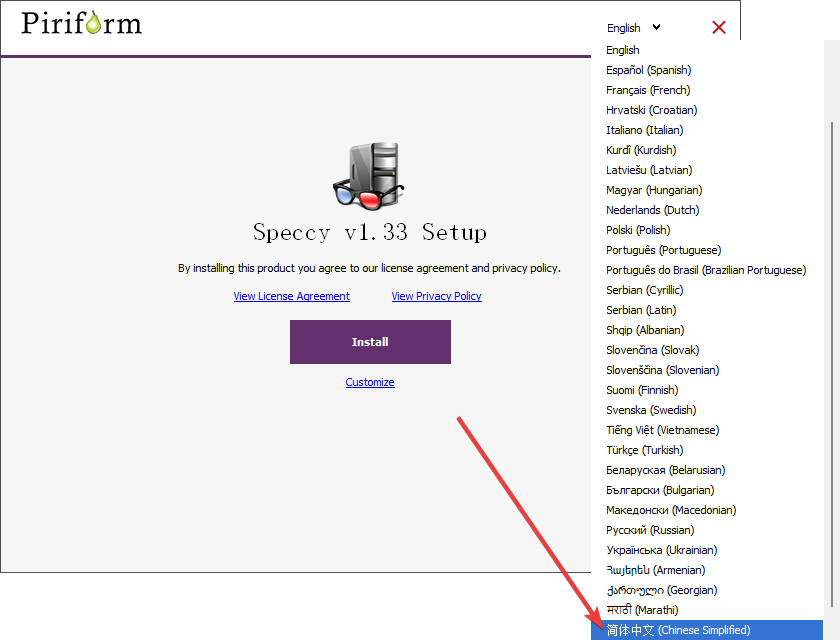Select Македонски (Macedonian) language
Screen dimensions: 840x640
(707, 510)
